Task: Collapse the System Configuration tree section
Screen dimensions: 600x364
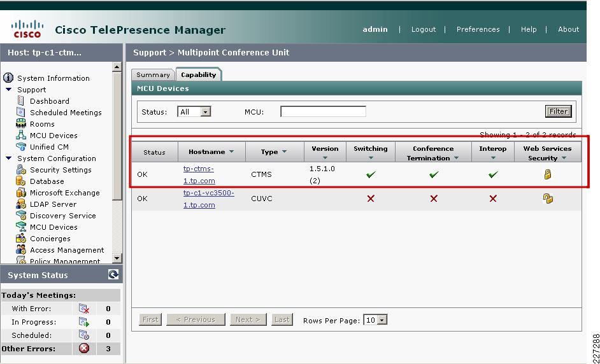Action: (9, 158)
